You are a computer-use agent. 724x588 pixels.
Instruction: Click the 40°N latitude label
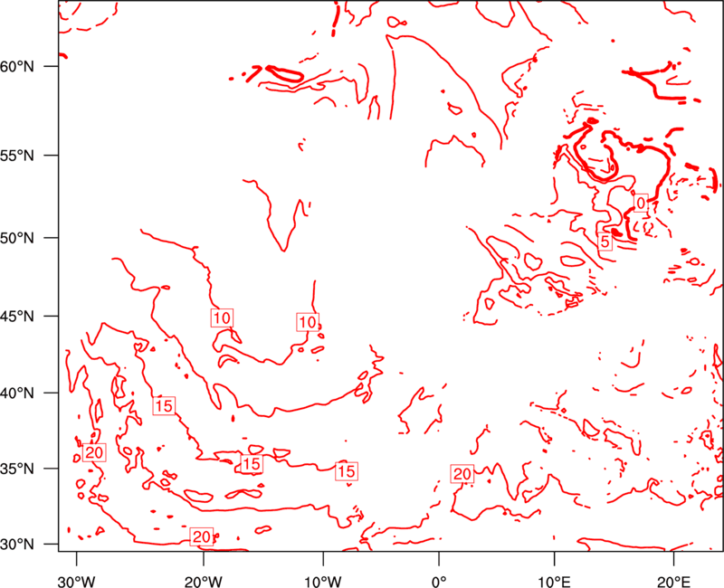pyautogui.click(x=17, y=394)
